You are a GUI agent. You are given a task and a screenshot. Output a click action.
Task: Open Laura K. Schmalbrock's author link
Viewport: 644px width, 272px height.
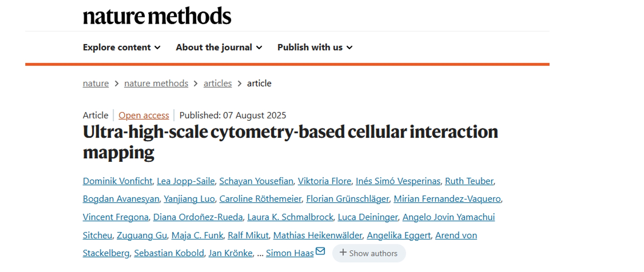(x=290, y=217)
